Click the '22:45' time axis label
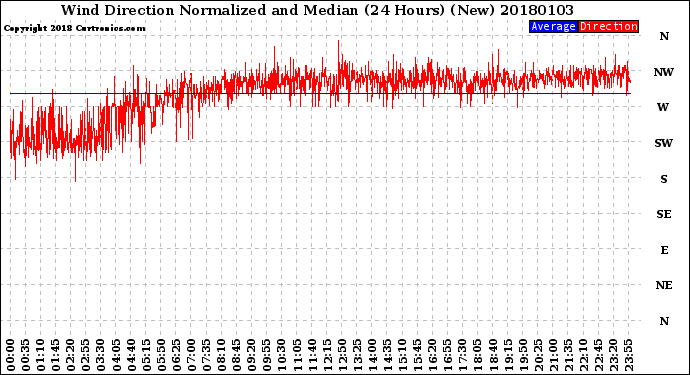The width and height of the screenshot is (690, 375). pyautogui.click(x=598, y=355)
